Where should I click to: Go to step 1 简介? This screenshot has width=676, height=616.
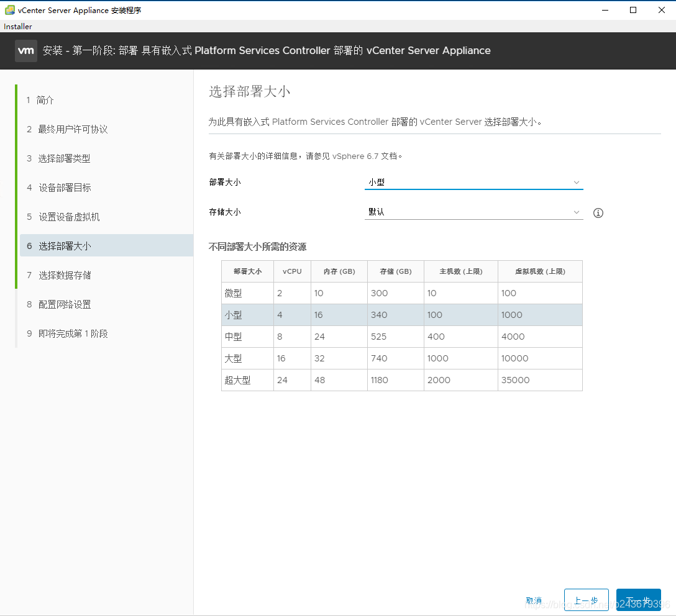click(40, 100)
